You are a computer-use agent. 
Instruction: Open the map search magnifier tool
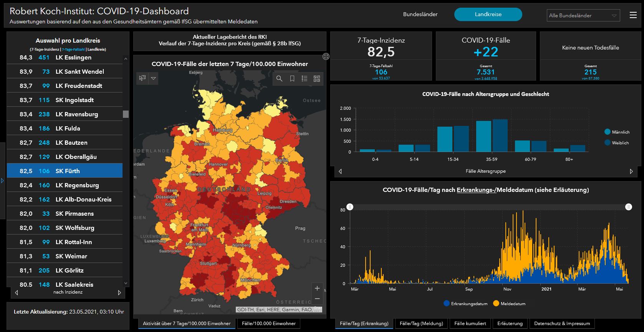[279, 79]
